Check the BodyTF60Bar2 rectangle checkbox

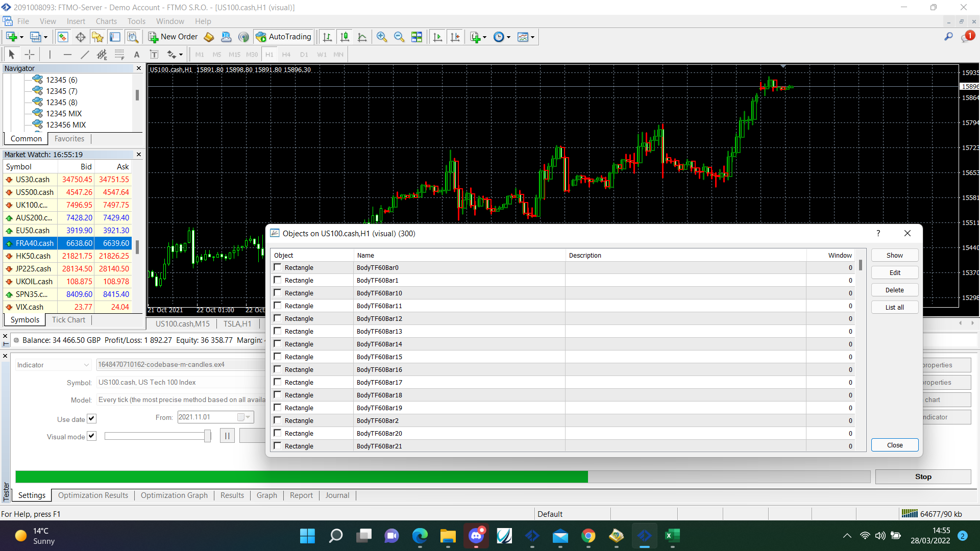point(278,420)
